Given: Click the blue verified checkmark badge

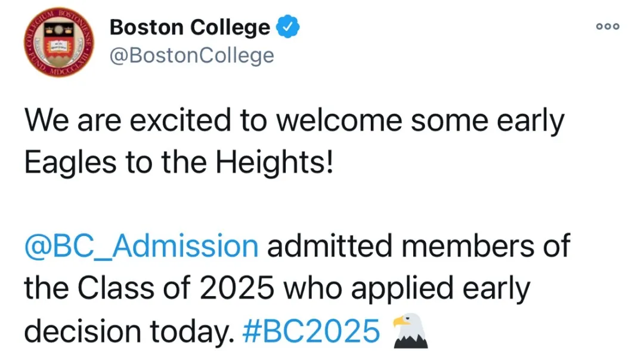Looking at the screenshot, I should coord(287,27).
